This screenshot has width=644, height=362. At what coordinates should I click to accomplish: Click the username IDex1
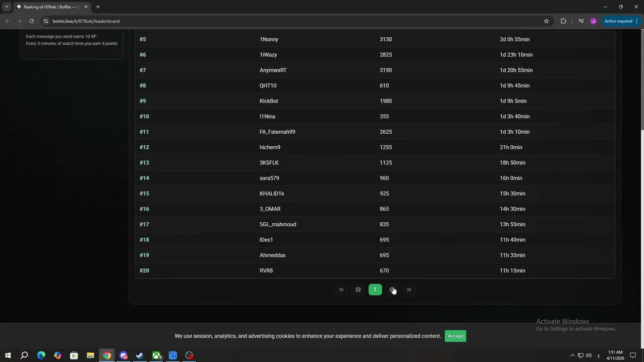266,240
